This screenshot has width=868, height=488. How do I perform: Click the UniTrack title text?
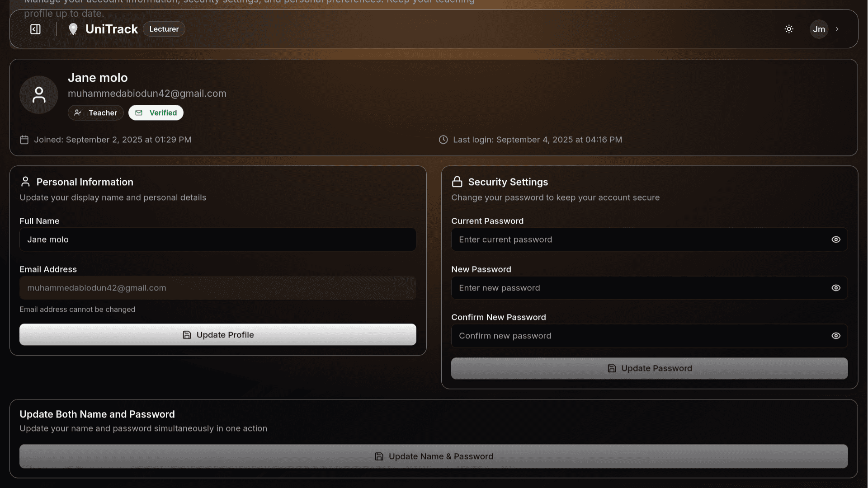tap(112, 29)
